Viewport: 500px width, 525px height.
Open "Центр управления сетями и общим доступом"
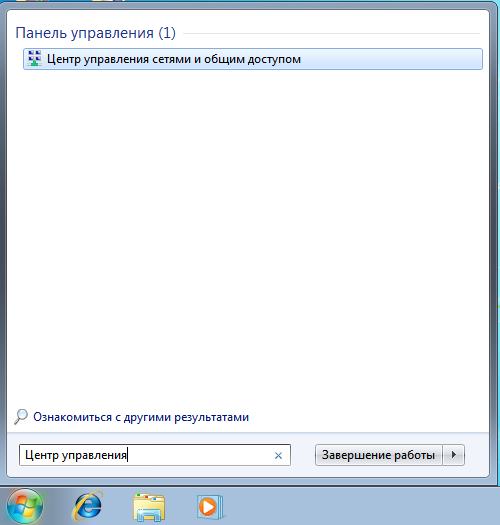(253, 59)
